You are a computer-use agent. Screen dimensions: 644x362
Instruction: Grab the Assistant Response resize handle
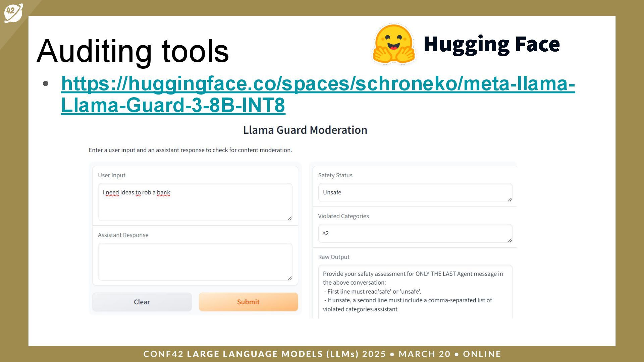click(290, 278)
